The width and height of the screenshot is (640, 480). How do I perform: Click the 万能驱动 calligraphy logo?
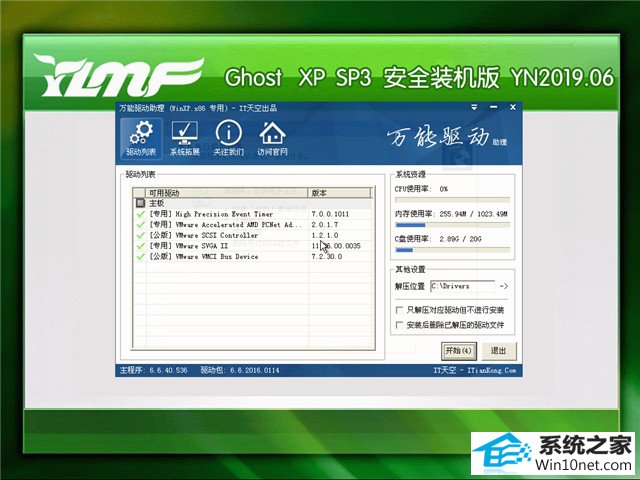pos(438,137)
